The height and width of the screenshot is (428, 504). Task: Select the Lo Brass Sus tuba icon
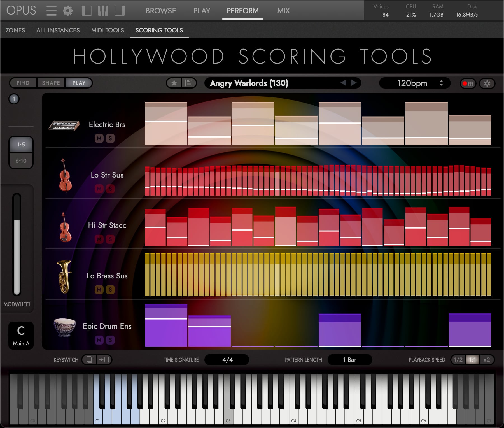point(64,276)
